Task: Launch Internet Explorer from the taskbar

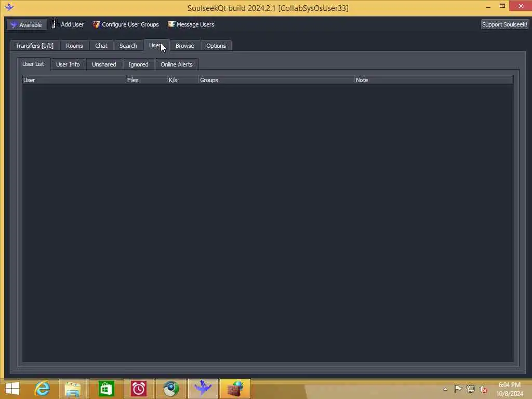Action: tap(42, 389)
